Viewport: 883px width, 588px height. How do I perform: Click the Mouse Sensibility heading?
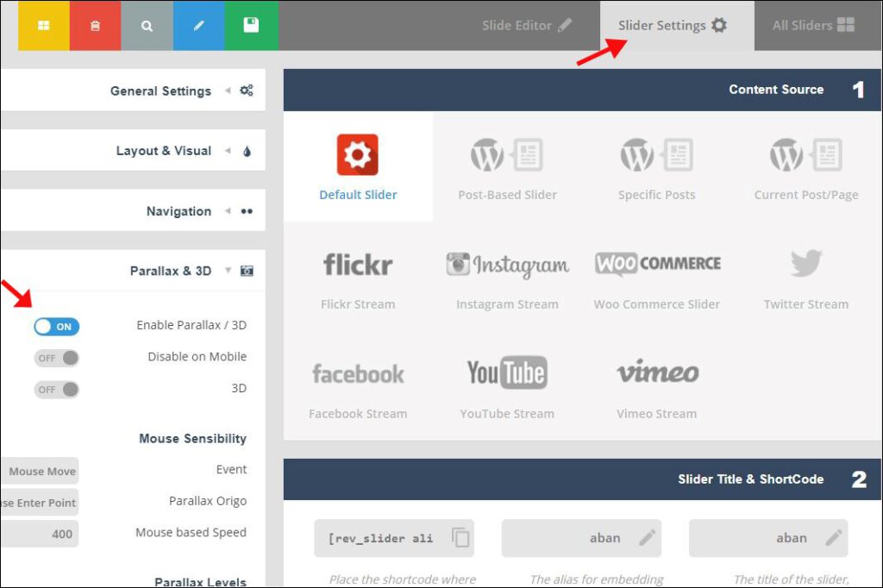(x=192, y=438)
